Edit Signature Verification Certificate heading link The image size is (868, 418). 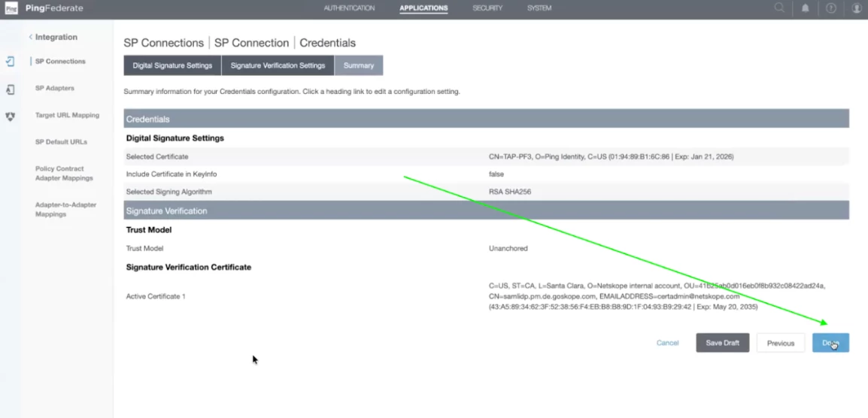pos(189,267)
